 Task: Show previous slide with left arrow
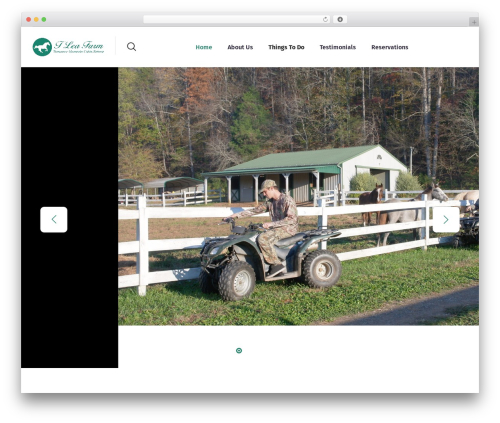[x=54, y=219]
